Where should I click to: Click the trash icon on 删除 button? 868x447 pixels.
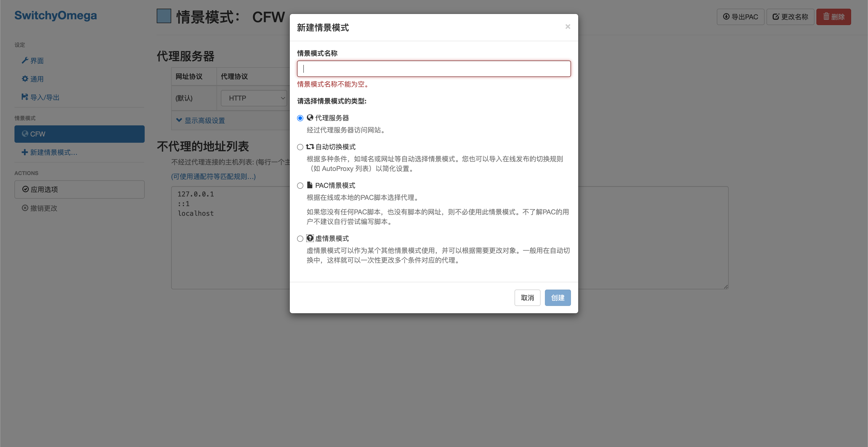826,16
